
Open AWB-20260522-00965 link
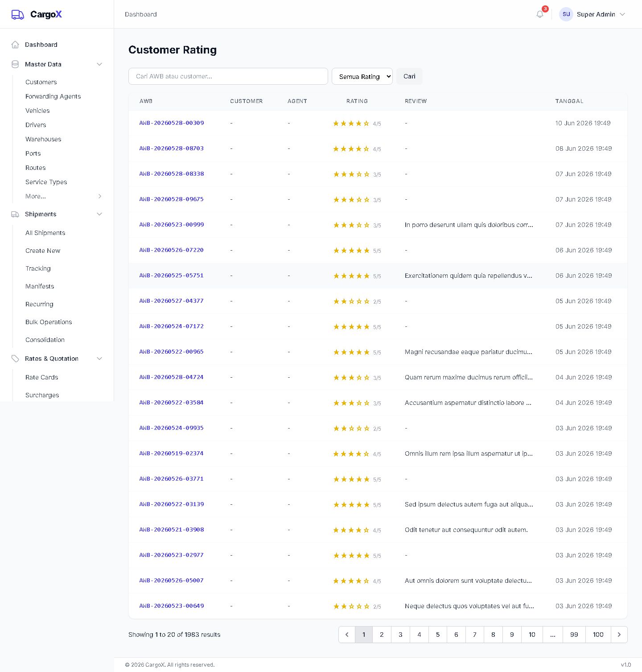[x=172, y=352]
